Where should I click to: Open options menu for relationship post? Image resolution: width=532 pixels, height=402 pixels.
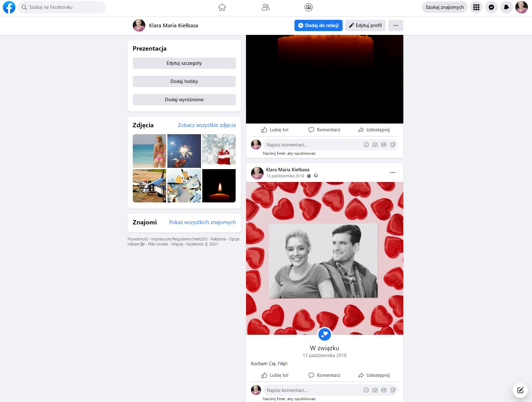(392, 173)
